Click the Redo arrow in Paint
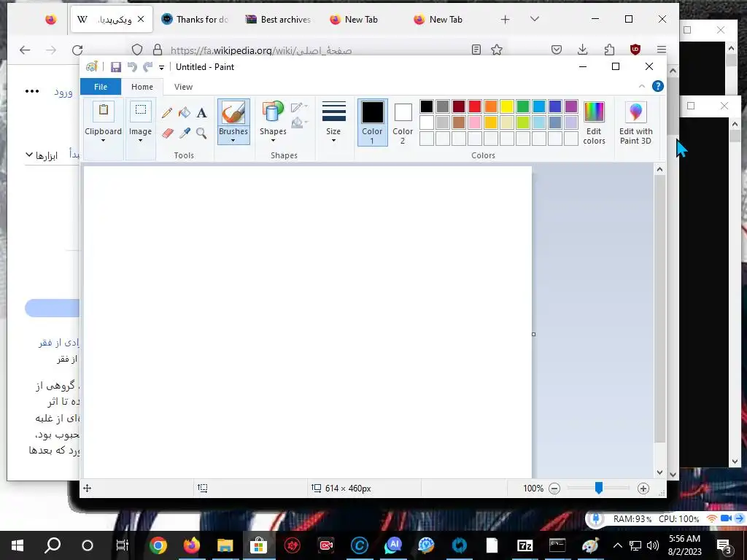This screenshot has width=747, height=560. [147, 67]
